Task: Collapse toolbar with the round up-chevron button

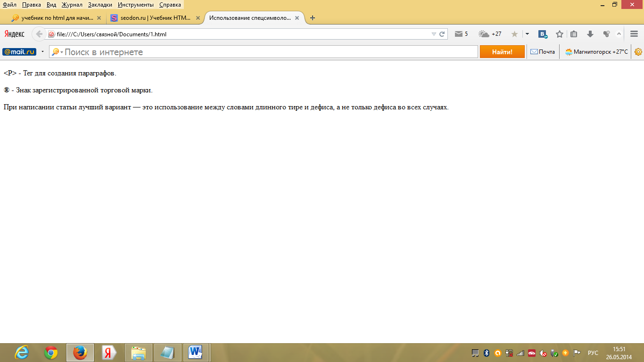Action: tap(619, 34)
